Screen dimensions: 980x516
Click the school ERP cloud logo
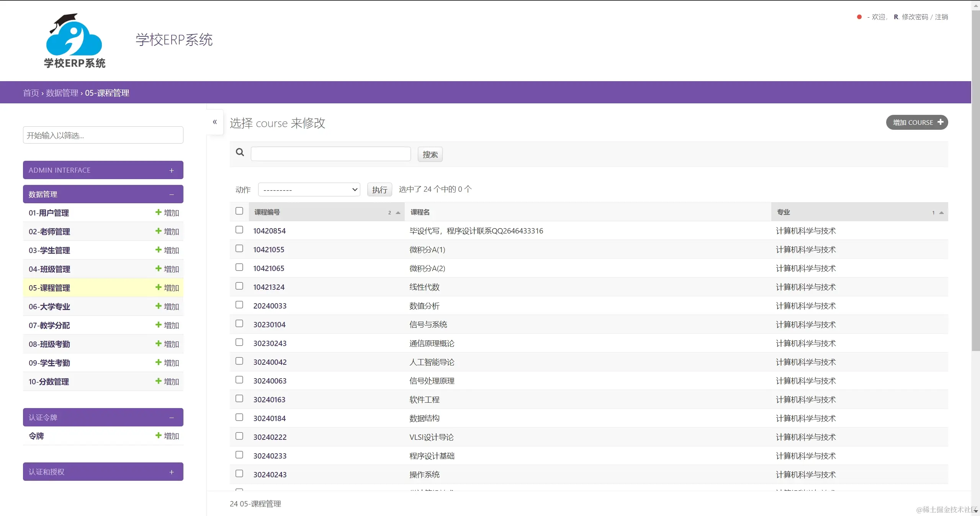[74, 41]
